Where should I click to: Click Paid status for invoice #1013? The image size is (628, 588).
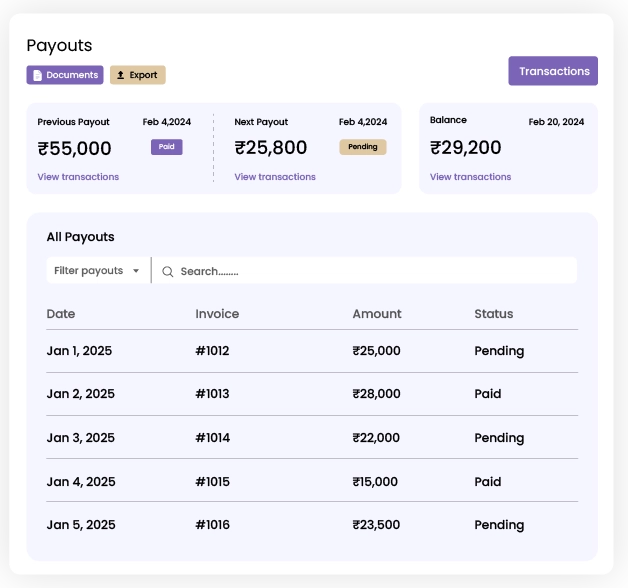488,394
